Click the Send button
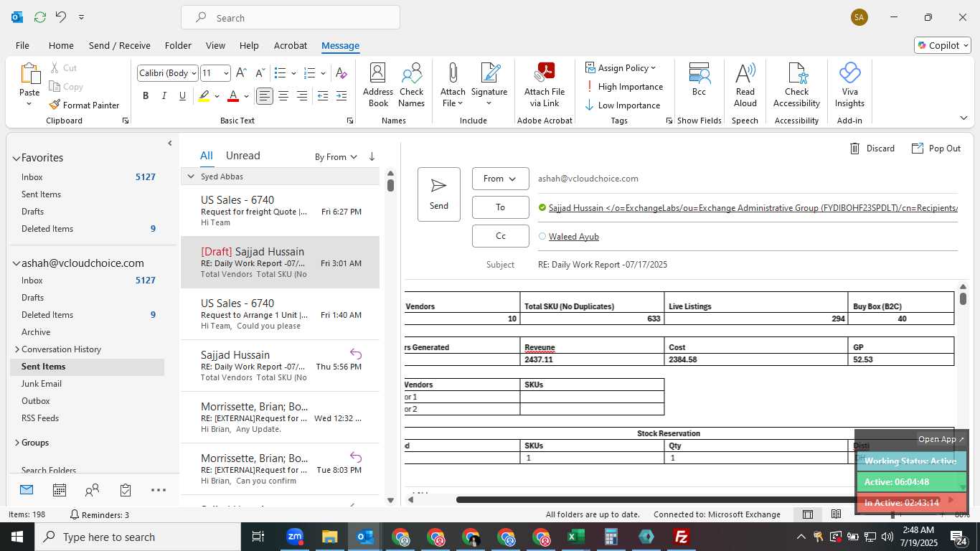The height and width of the screenshot is (551, 980). coord(439,194)
